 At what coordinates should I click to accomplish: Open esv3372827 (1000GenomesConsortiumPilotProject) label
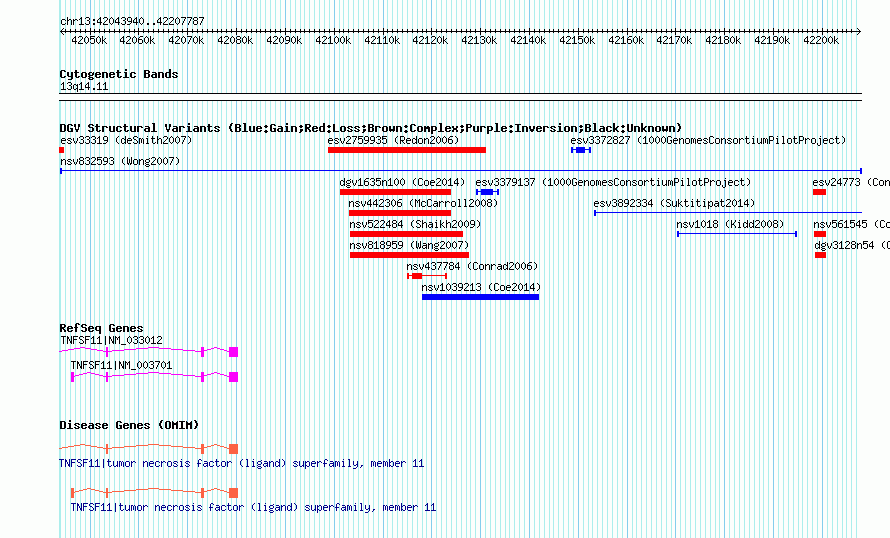pos(708,140)
